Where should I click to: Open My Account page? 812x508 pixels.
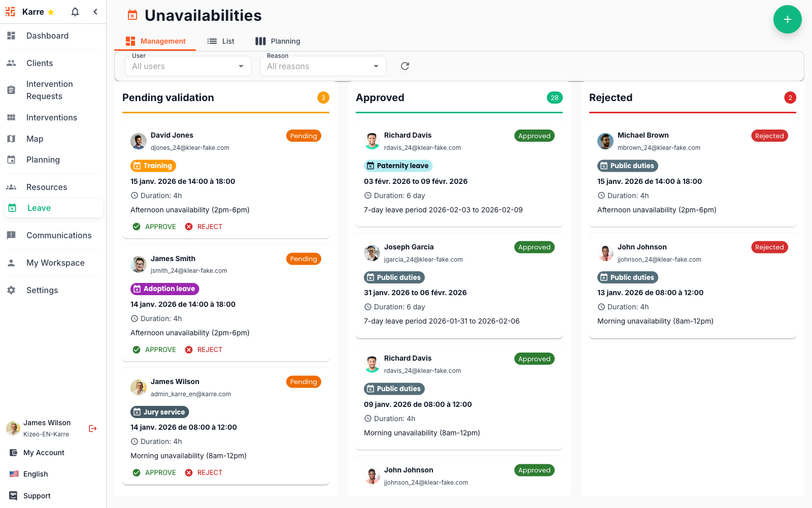pyautogui.click(x=44, y=453)
